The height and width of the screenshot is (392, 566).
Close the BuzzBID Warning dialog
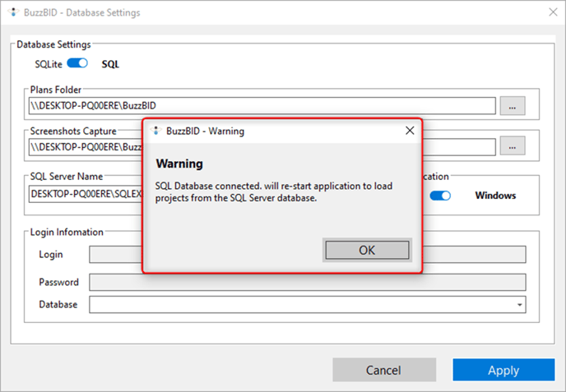[410, 131]
